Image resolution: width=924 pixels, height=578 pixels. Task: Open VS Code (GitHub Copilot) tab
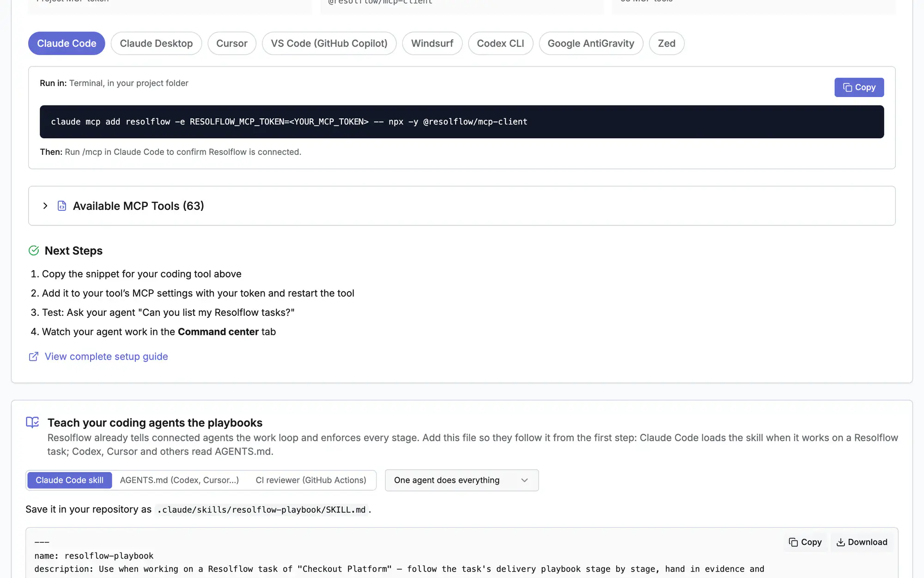click(329, 43)
